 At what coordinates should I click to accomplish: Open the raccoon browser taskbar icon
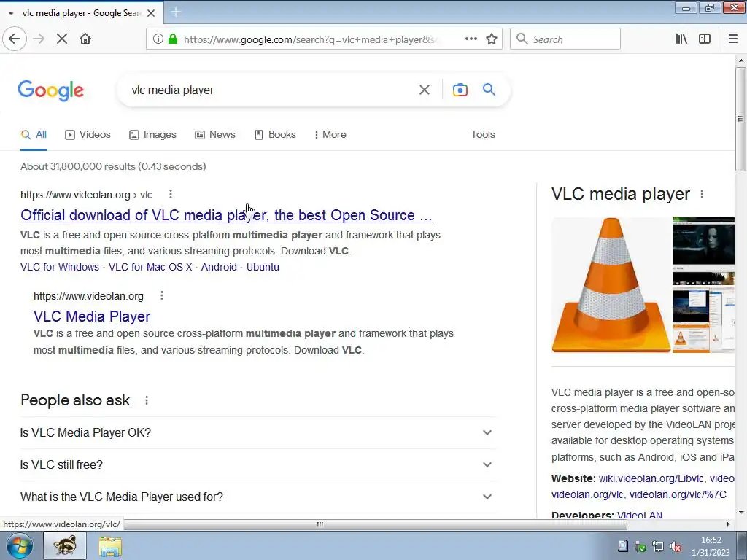coord(65,545)
